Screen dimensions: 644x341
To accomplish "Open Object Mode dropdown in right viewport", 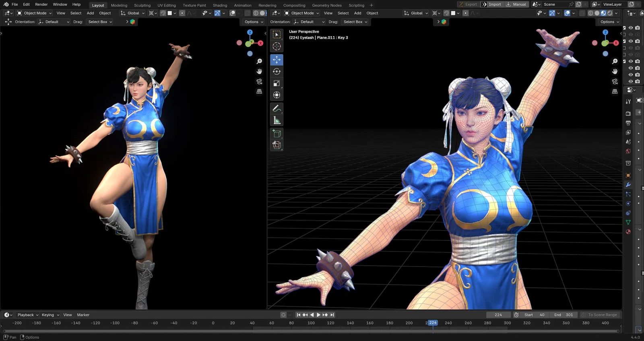I will pos(301,13).
